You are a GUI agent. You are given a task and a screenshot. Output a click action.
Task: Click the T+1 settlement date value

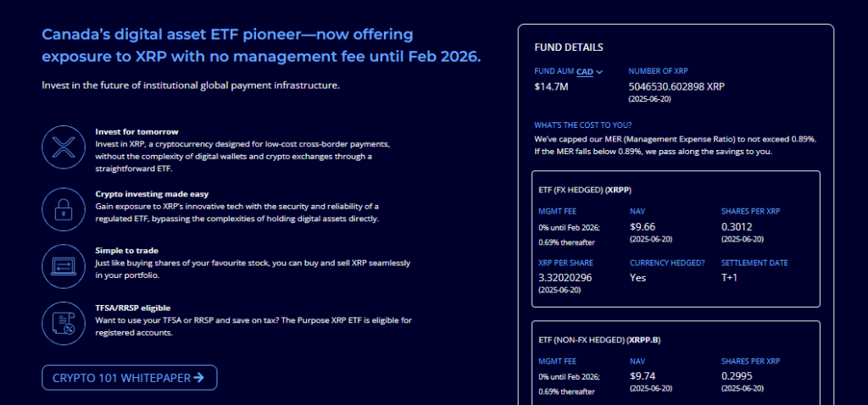(x=729, y=278)
